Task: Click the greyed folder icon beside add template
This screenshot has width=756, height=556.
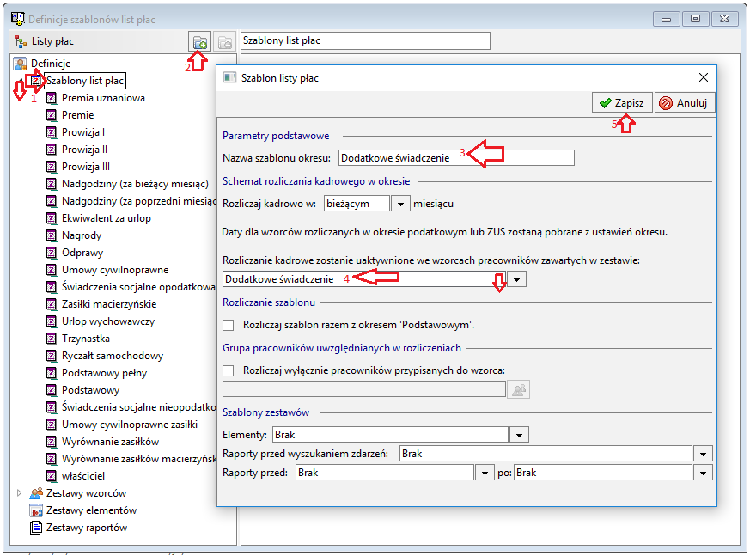Action: (225, 42)
